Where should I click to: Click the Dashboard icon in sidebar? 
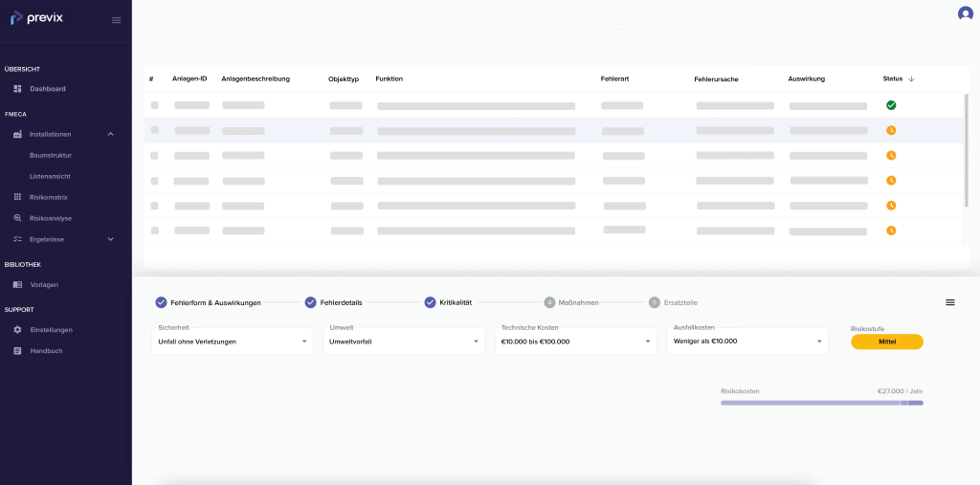17,89
